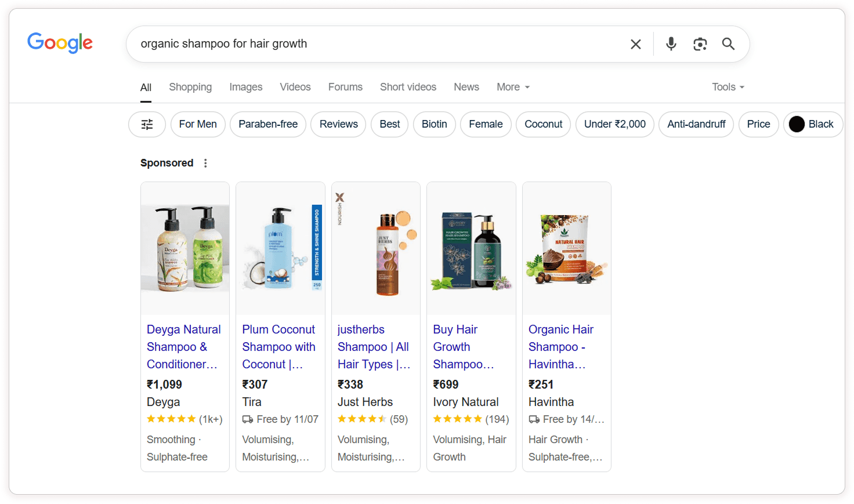854x504 pixels.
Task: Click the magnifying glass search icon
Action: click(x=728, y=44)
